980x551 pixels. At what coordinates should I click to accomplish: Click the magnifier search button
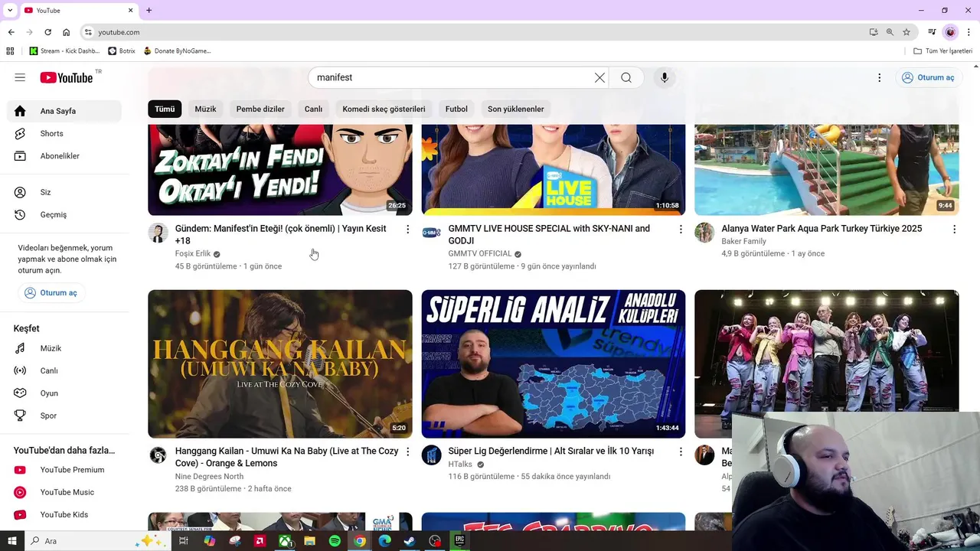pyautogui.click(x=626, y=77)
